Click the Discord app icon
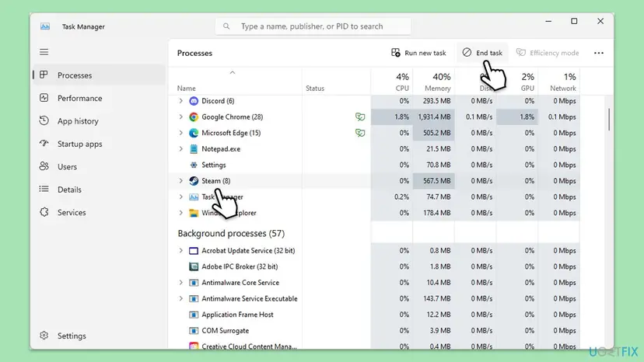 pyautogui.click(x=194, y=101)
